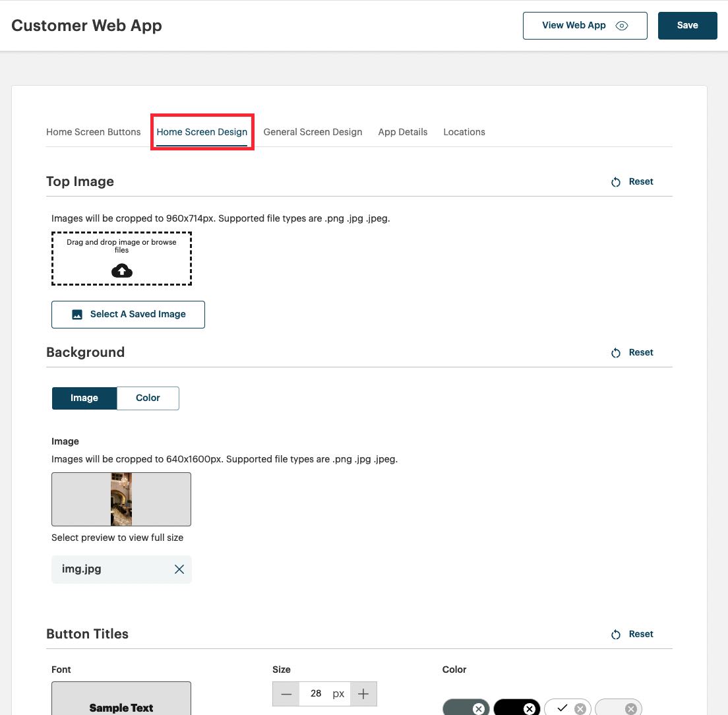Screen dimensions: 728x715
Task: Click the eye icon inside View Web App
Action: tap(621, 25)
